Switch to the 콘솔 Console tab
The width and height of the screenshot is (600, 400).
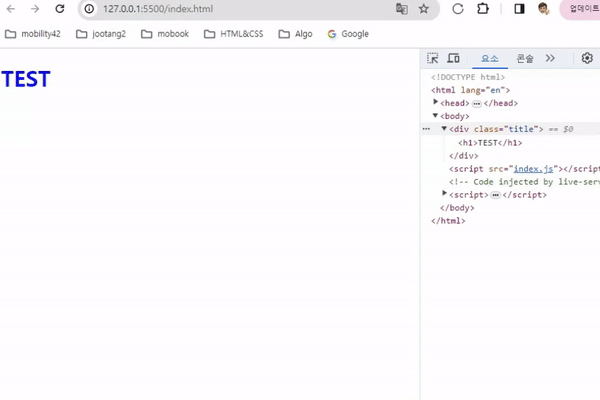pos(525,59)
